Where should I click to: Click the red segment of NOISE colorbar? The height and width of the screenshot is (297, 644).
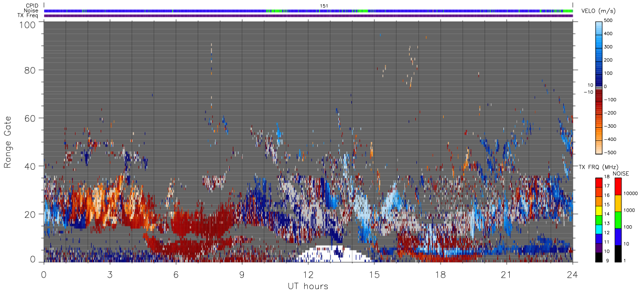click(619, 186)
